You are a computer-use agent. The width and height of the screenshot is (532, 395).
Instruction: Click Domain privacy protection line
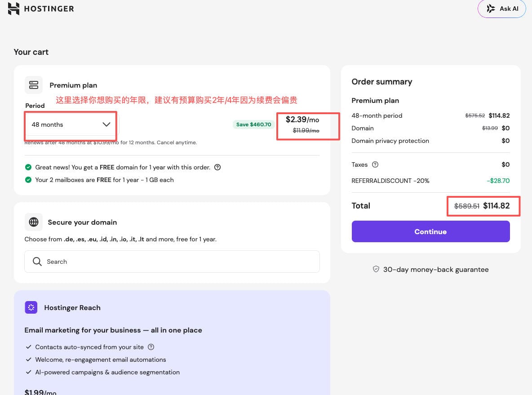tap(390, 141)
